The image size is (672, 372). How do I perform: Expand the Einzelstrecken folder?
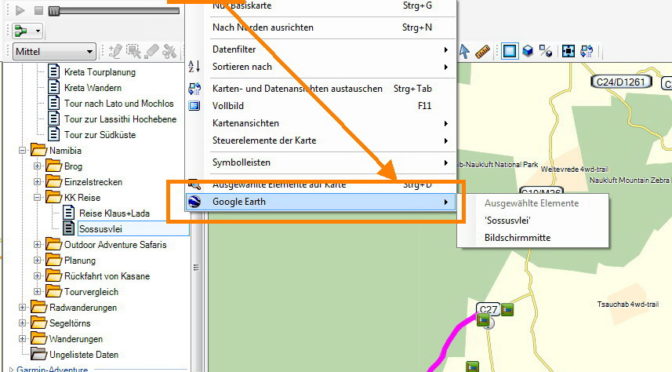coord(37,182)
